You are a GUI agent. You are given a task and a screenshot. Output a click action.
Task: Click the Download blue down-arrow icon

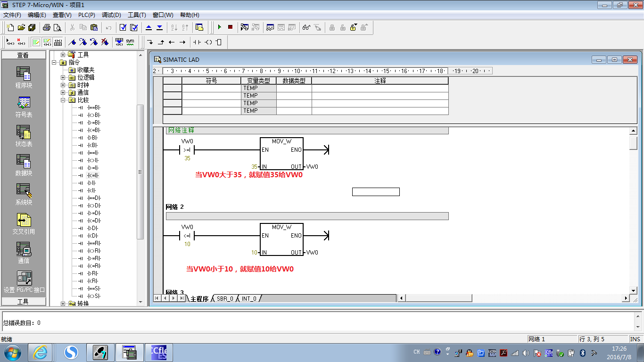159,27
